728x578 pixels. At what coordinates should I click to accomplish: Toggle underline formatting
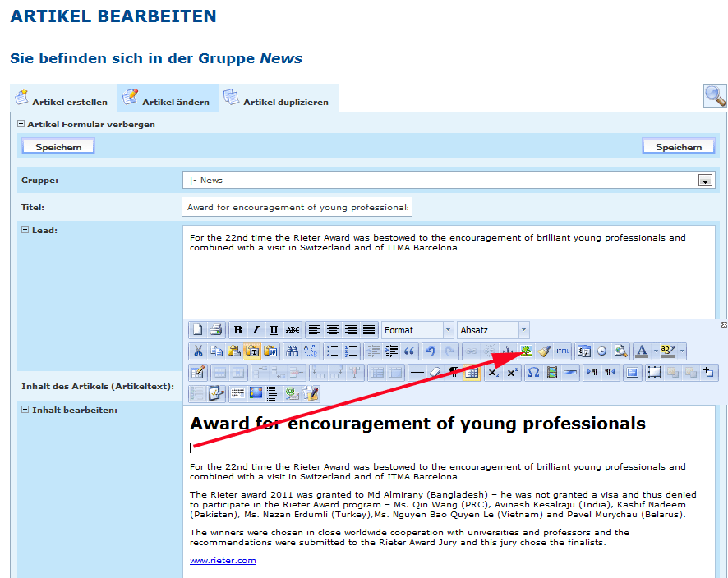tap(274, 330)
